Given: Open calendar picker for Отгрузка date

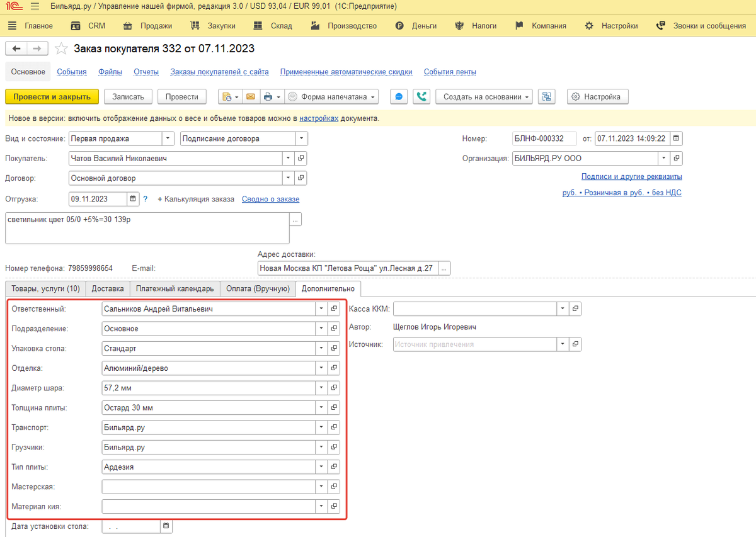Looking at the screenshot, I should click(133, 199).
